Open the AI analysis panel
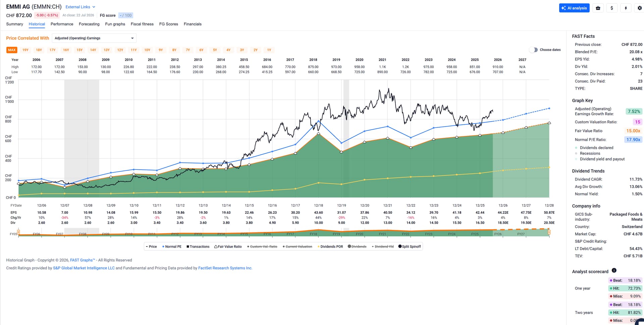This screenshot has height=325, width=644. 574,8
